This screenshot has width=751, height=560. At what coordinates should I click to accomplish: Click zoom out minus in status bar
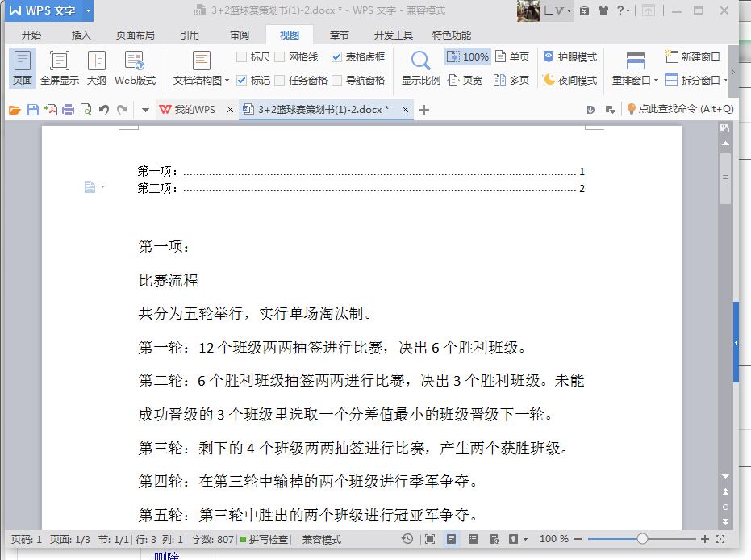(x=578, y=539)
